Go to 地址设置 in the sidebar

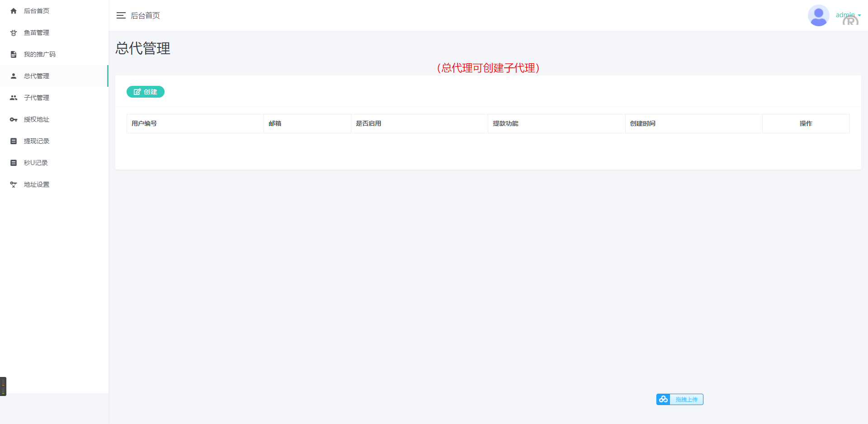[x=37, y=184]
